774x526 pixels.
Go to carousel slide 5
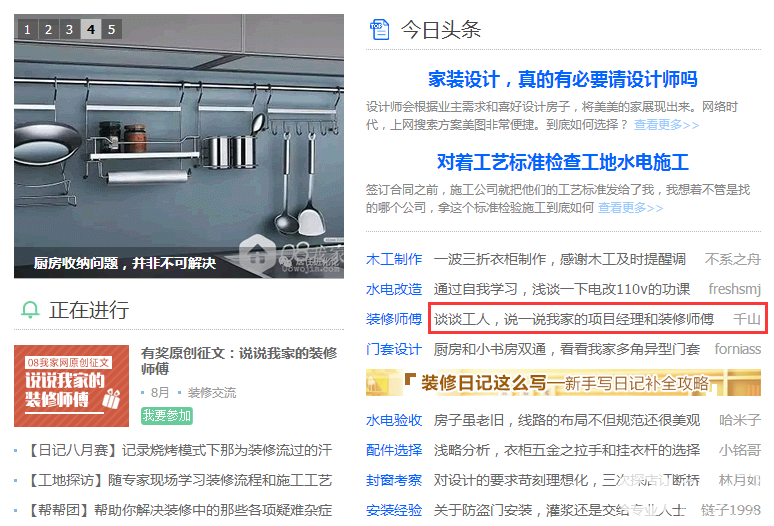pyautogui.click(x=112, y=30)
